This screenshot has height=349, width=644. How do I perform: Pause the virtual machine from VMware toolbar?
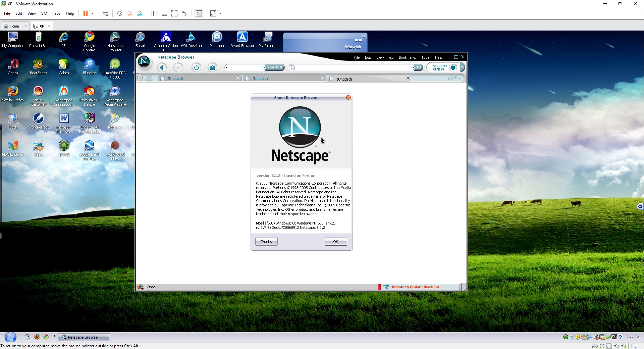86,13
